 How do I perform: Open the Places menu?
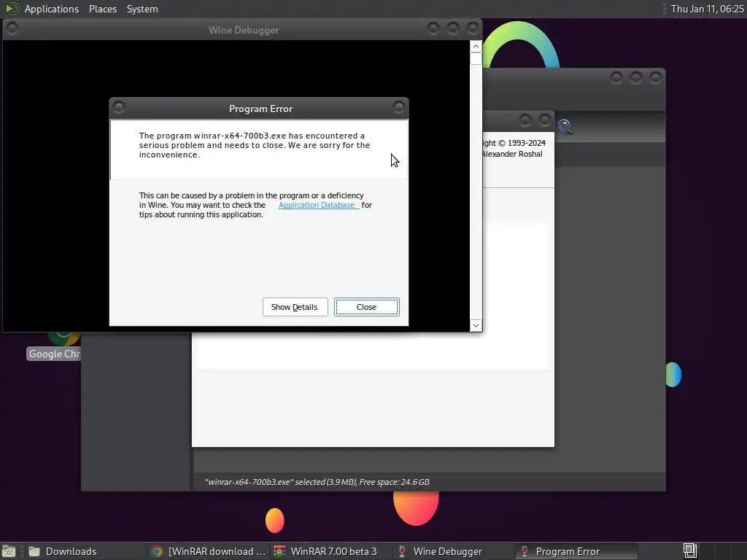pyautogui.click(x=102, y=9)
